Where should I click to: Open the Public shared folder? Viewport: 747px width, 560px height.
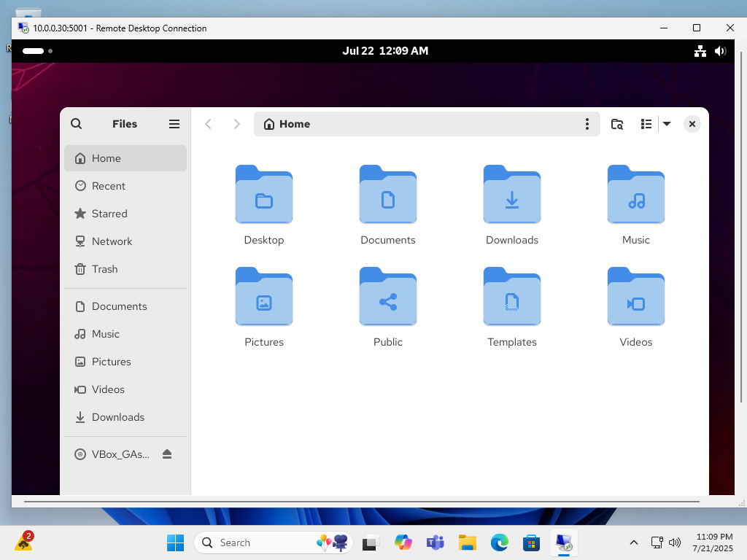point(388,297)
